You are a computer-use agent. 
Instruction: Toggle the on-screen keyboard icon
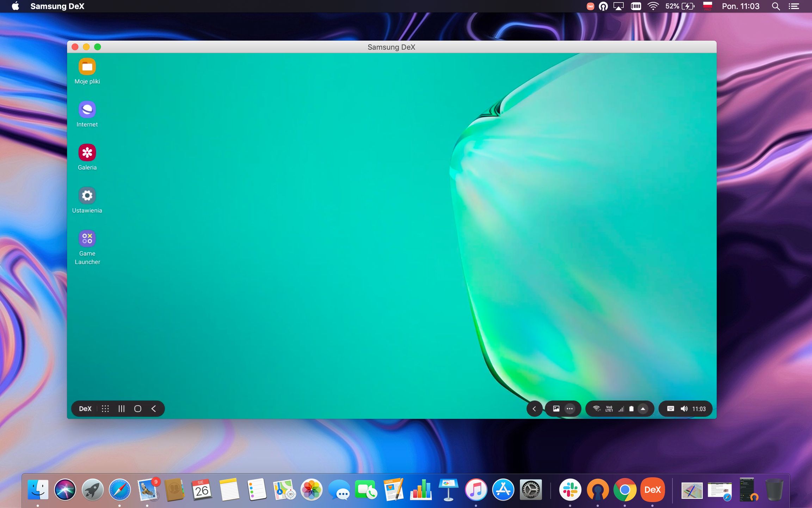pos(670,409)
